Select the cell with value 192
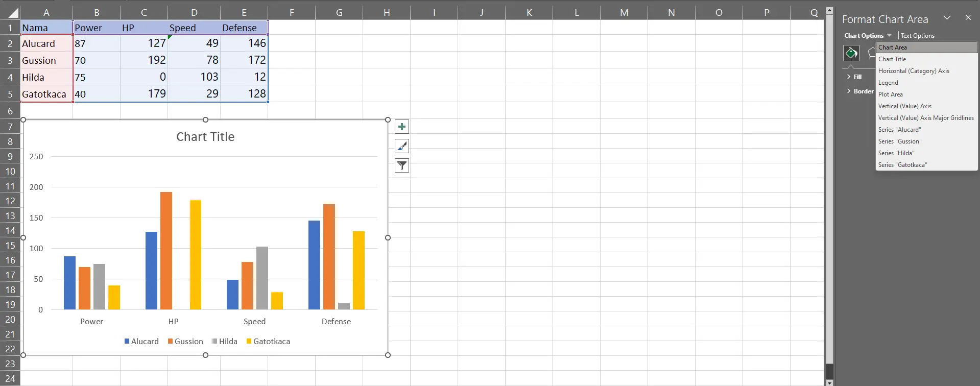 click(x=144, y=60)
